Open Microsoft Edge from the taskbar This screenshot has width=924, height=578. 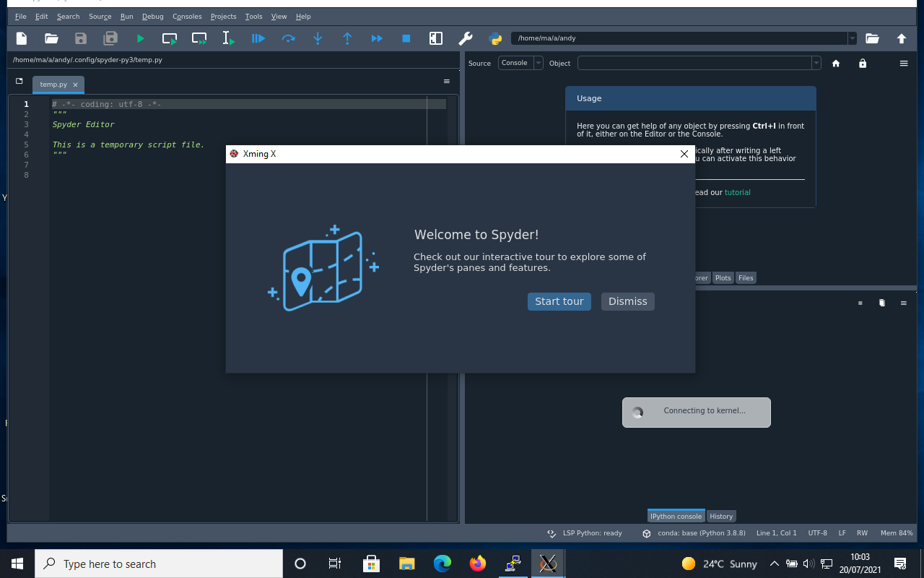[x=443, y=564]
